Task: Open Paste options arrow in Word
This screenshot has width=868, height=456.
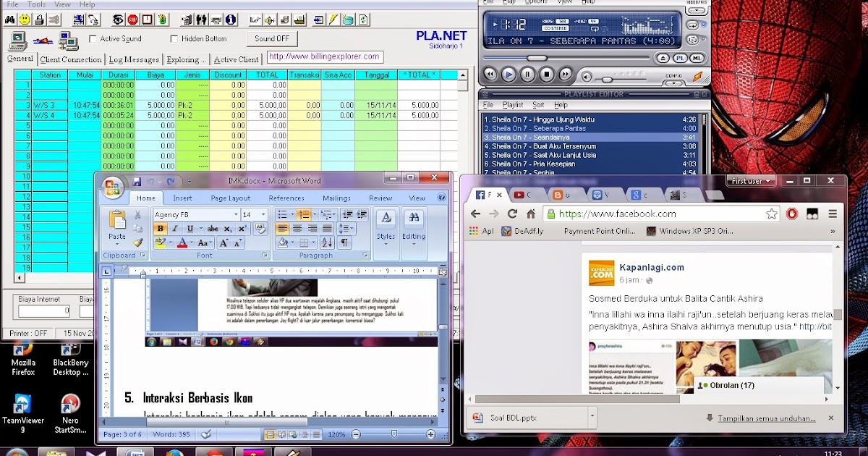Action: (x=117, y=244)
